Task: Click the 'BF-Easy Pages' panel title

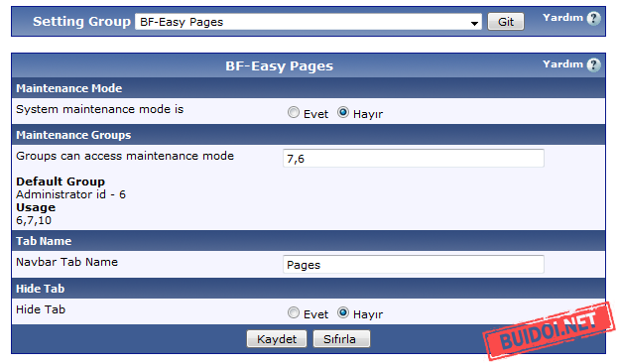Action: pyautogui.click(x=280, y=65)
